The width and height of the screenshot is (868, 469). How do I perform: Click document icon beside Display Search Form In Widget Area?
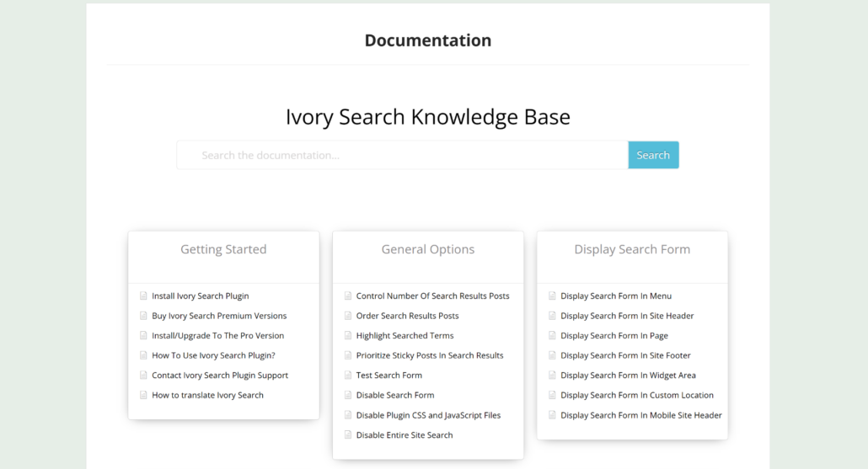(552, 376)
